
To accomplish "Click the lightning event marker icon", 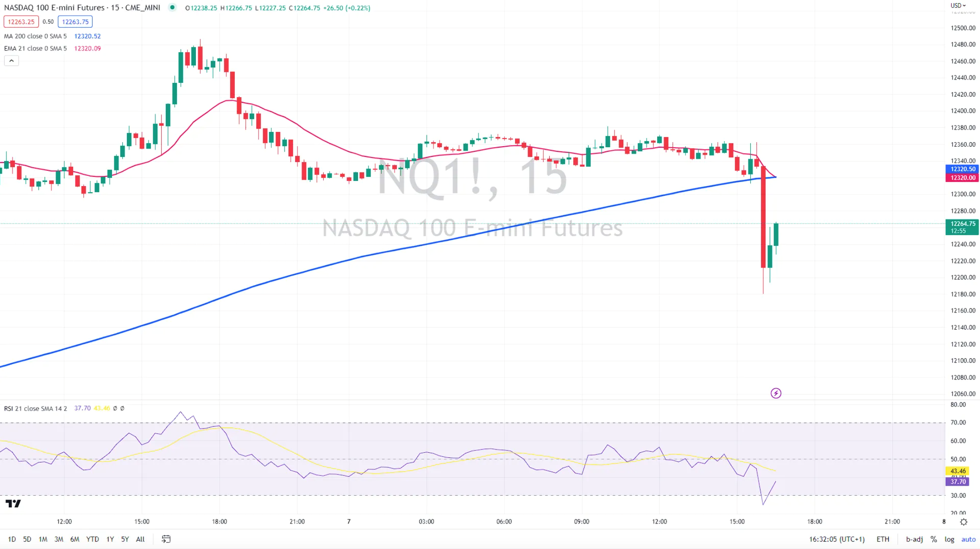I will pyautogui.click(x=776, y=393).
